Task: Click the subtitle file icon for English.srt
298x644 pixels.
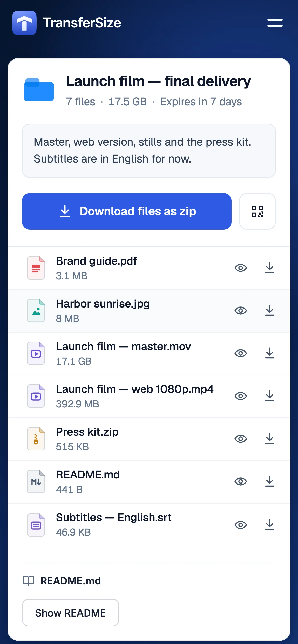Action: click(36, 525)
